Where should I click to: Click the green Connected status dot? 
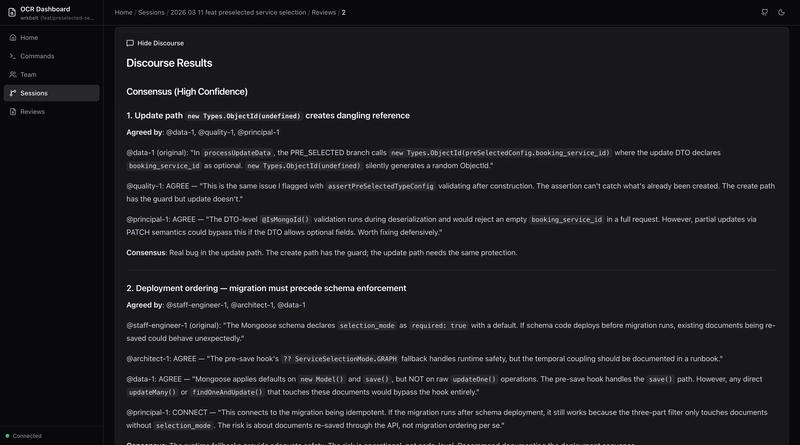8,436
